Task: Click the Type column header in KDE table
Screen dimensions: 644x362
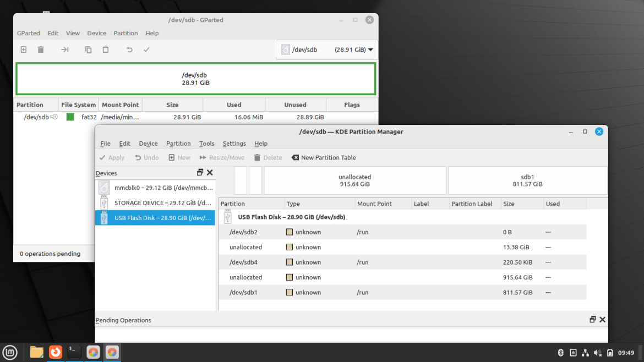Action: click(x=320, y=204)
